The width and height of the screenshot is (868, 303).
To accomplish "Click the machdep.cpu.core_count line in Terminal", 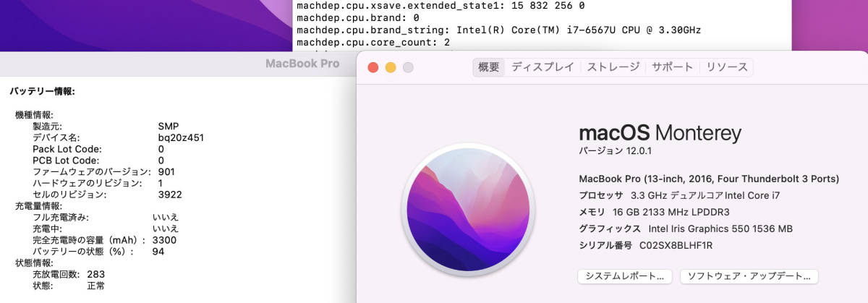I will (373, 42).
